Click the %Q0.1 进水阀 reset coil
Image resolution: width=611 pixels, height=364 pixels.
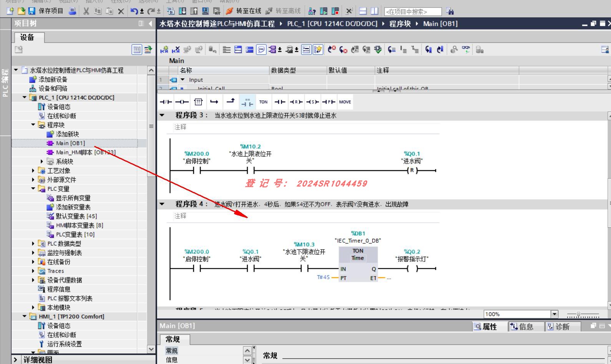(x=412, y=170)
